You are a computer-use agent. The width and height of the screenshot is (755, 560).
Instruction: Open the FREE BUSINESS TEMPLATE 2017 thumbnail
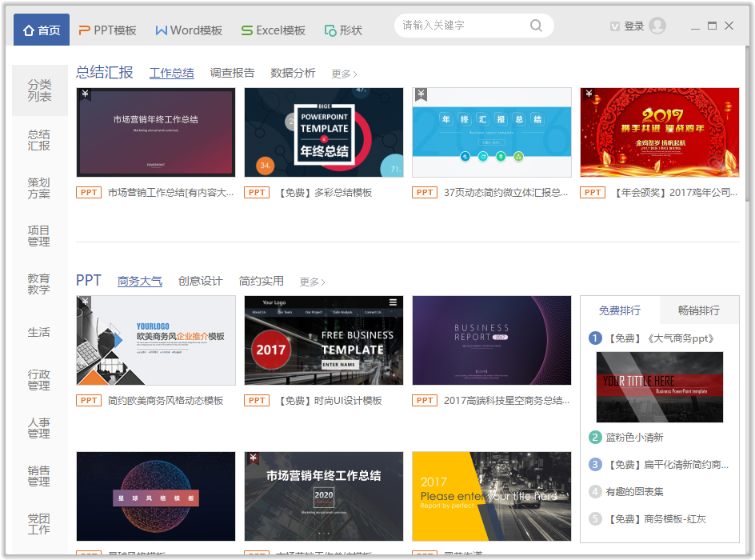(x=324, y=341)
